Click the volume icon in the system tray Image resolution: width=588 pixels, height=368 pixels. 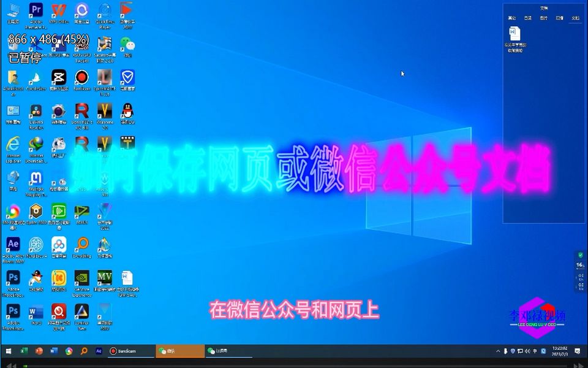tap(527, 351)
